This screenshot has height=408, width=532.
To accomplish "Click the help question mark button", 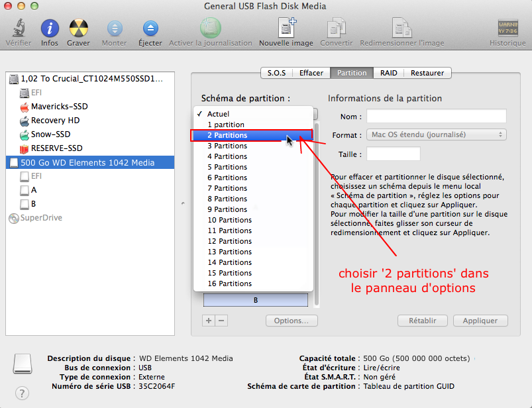I will tap(22, 393).
